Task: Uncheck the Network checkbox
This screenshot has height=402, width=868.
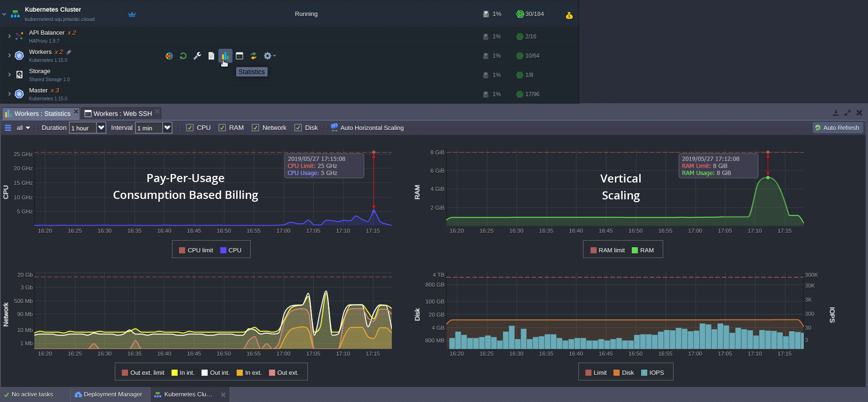Action: 255,128
